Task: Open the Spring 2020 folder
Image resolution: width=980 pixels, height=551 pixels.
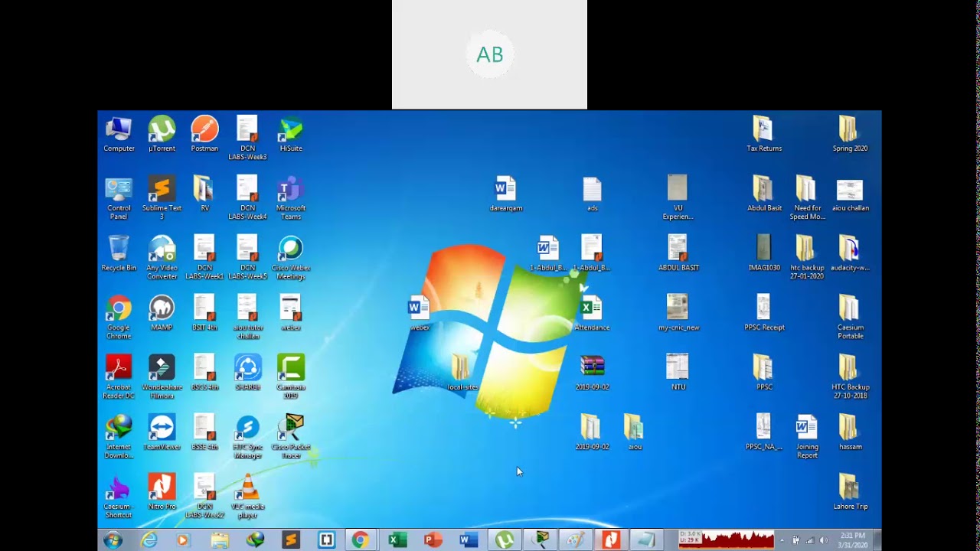Action: tap(850, 134)
